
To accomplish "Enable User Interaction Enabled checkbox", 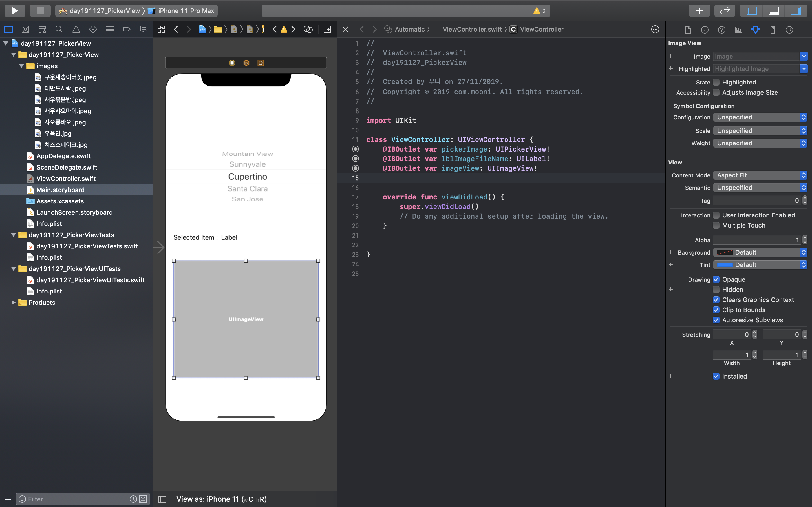I will 716,215.
